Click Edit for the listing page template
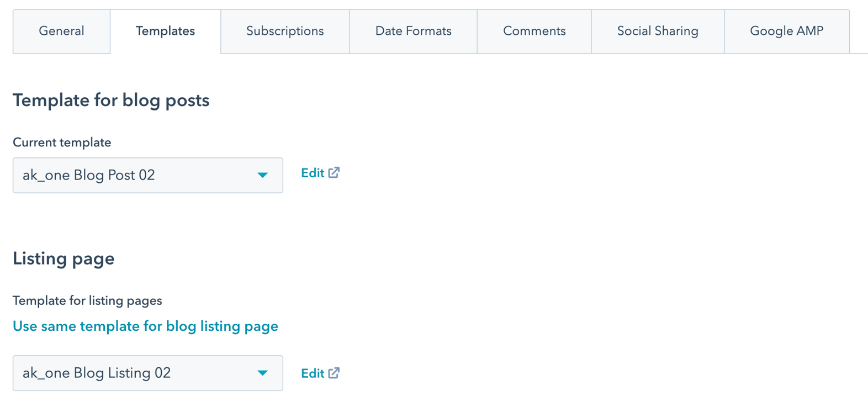This screenshot has height=401, width=868. coord(313,374)
